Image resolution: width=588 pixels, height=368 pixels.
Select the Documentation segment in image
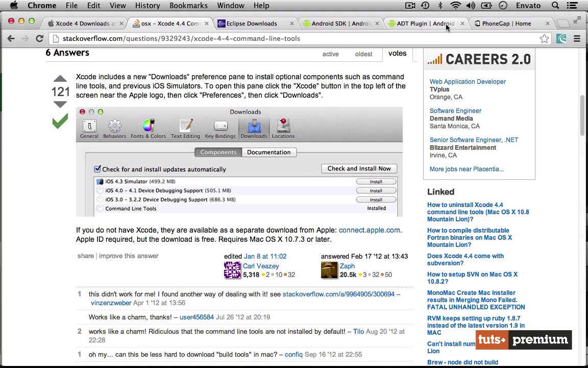click(268, 152)
